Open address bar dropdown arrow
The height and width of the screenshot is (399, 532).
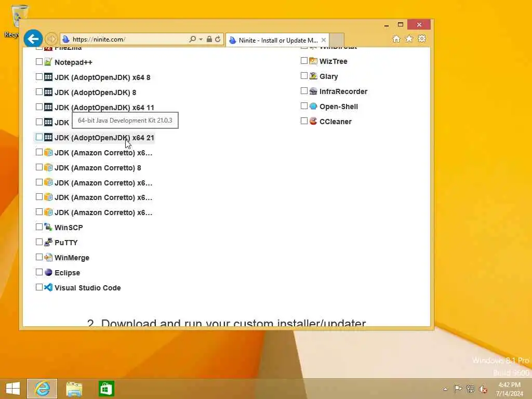(201, 39)
